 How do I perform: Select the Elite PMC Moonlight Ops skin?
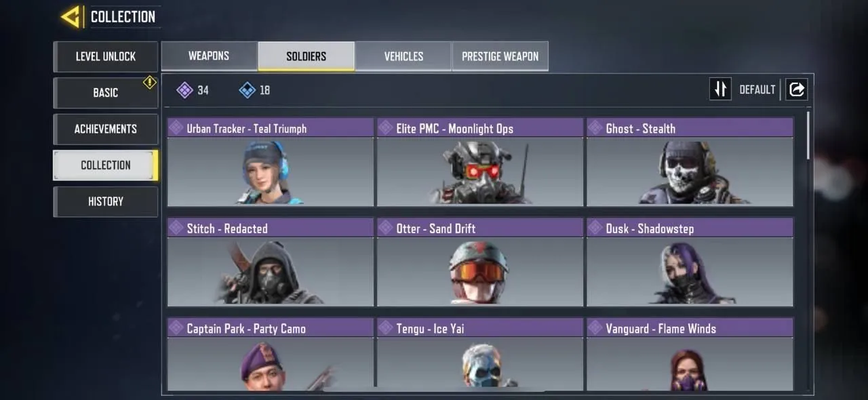tap(480, 162)
